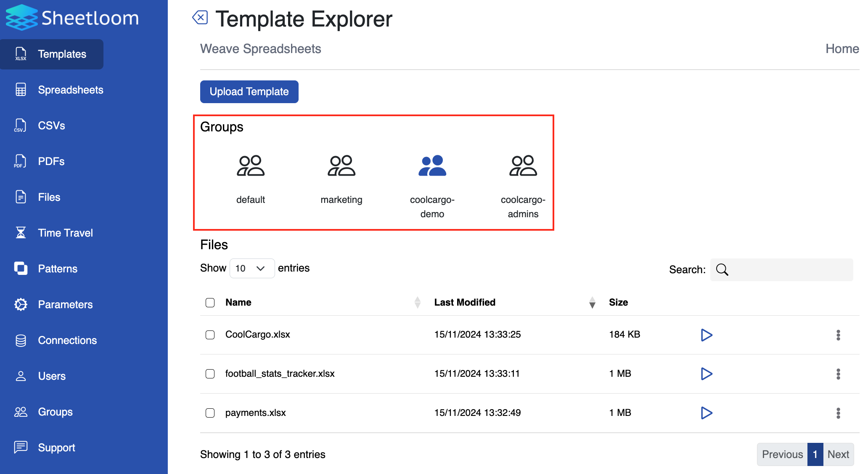Go to the Home breadcrumb
Viewport: 868px width, 474px height.
pos(841,48)
